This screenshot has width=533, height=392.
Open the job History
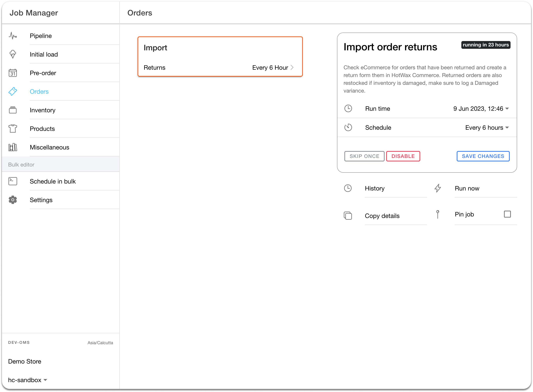pos(375,188)
